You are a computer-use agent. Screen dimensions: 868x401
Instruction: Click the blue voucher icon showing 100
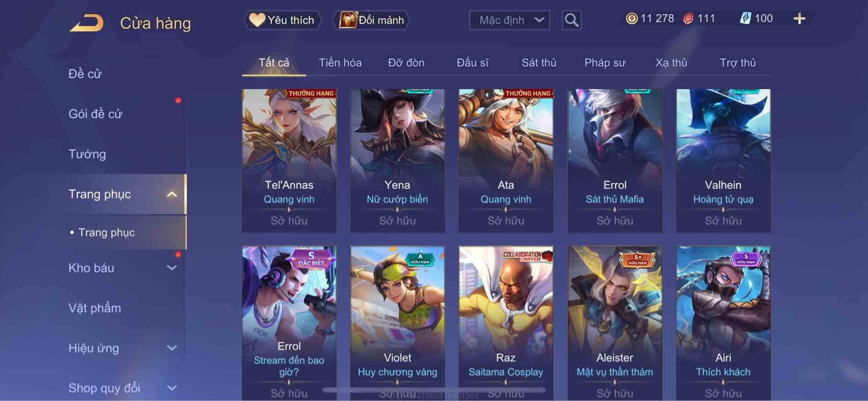coord(746,19)
